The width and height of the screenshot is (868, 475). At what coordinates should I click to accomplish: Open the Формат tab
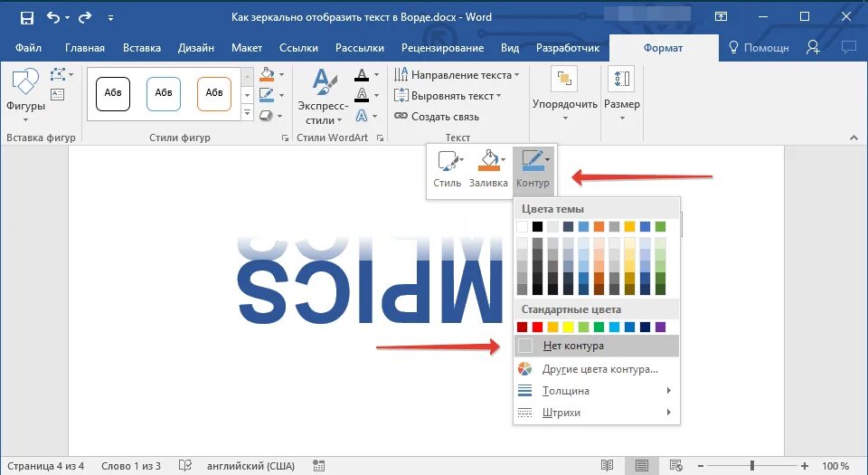point(663,48)
